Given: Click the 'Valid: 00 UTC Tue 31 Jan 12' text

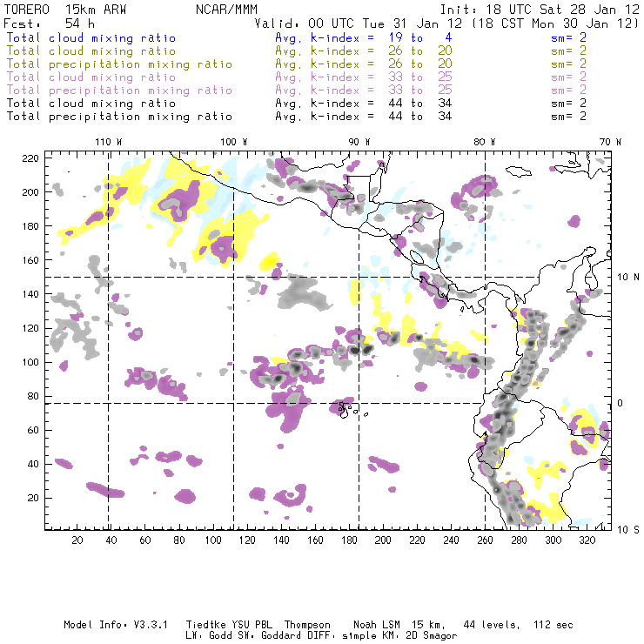Looking at the screenshot, I should click(x=359, y=23).
